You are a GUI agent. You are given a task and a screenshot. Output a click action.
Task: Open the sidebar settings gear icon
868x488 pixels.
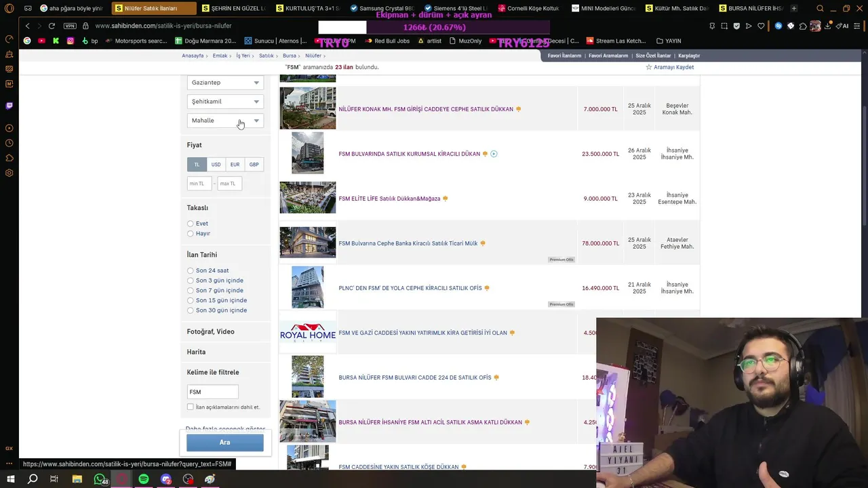(9, 173)
